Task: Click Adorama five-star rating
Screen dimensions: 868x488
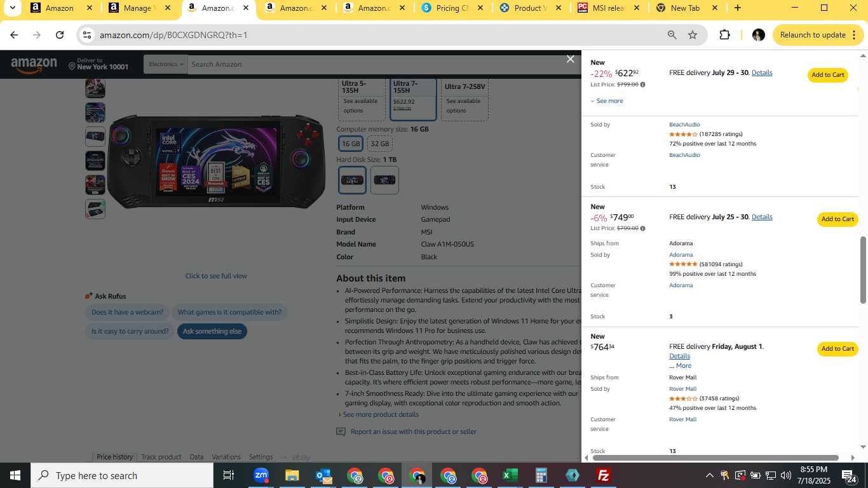Action: pyautogui.click(x=683, y=264)
